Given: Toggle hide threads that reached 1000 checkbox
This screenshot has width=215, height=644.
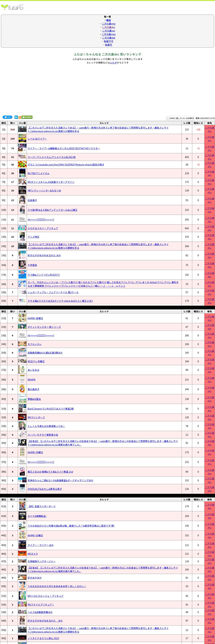Looking at the screenshot, I should [168, 119].
